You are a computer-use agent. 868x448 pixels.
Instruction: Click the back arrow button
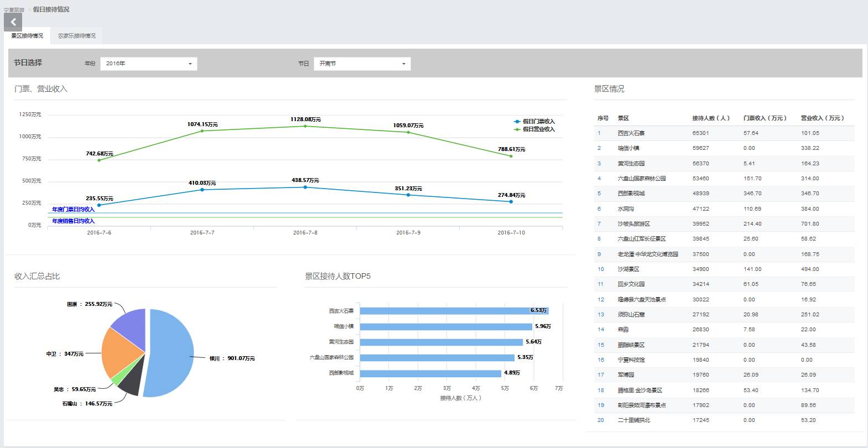[x=13, y=22]
